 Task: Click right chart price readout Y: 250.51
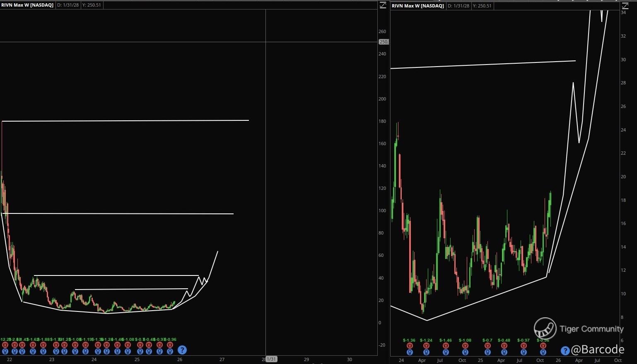click(482, 6)
